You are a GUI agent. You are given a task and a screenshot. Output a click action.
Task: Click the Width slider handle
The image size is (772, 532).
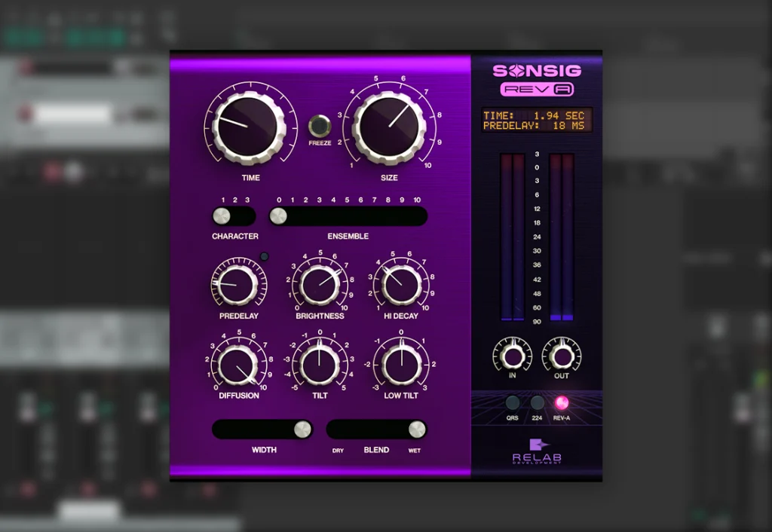pos(304,429)
